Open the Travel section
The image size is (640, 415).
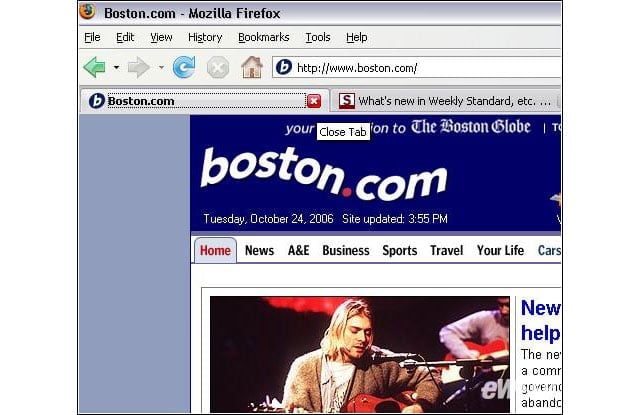447,250
